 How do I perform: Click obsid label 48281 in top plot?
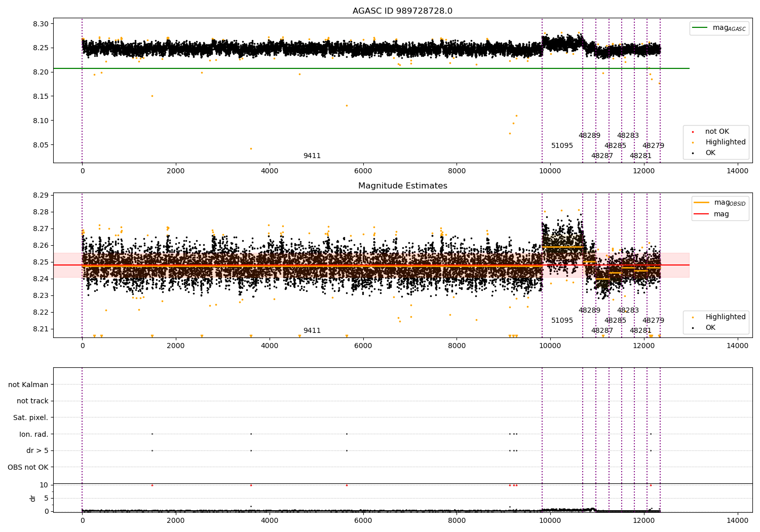coord(640,156)
